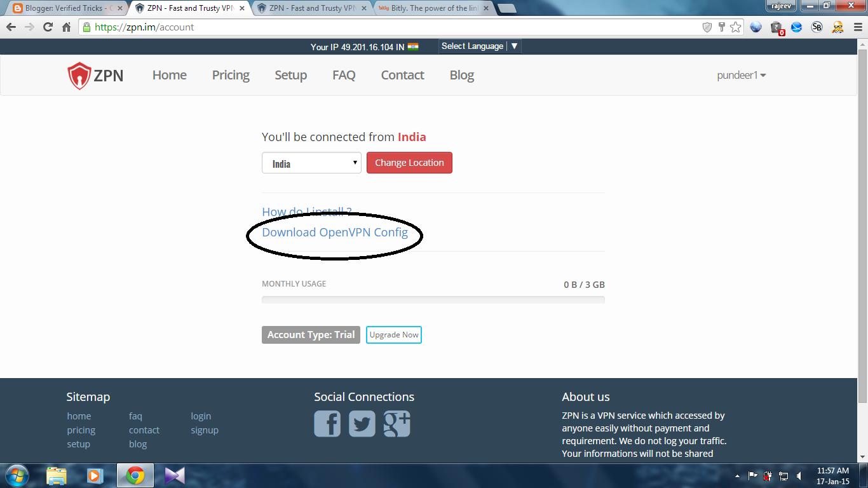Screen dimensions: 868x488
Task: Click the monthly usage progress bar
Action: (x=433, y=299)
